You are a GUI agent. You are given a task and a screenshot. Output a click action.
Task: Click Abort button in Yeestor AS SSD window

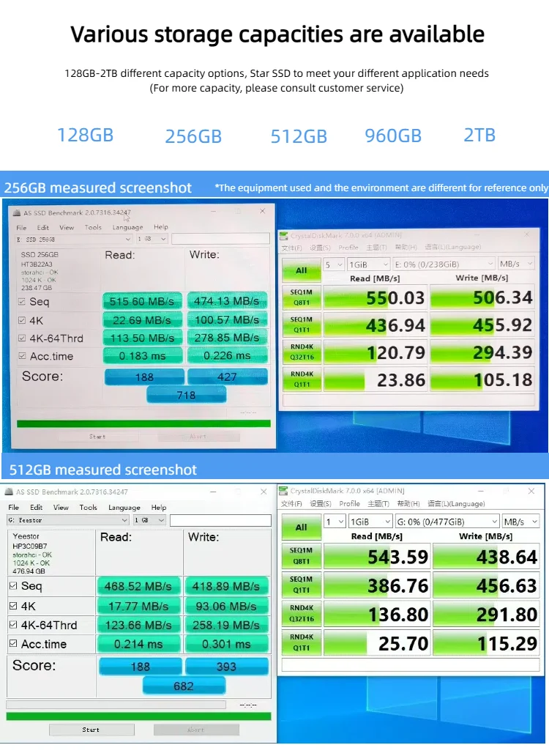(196, 730)
